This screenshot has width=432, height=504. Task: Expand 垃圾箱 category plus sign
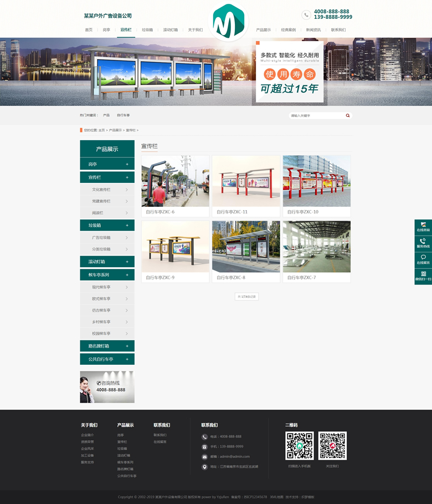click(127, 226)
